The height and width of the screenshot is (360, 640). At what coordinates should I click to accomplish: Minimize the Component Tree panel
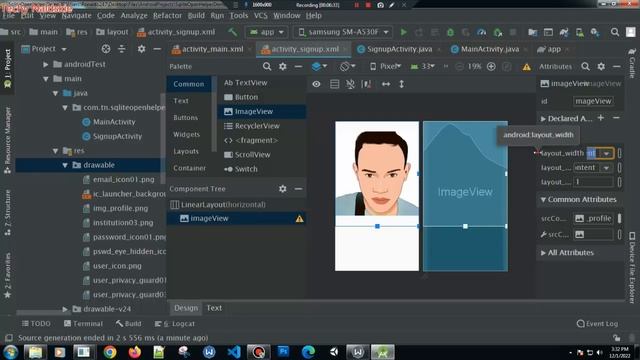click(x=298, y=189)
